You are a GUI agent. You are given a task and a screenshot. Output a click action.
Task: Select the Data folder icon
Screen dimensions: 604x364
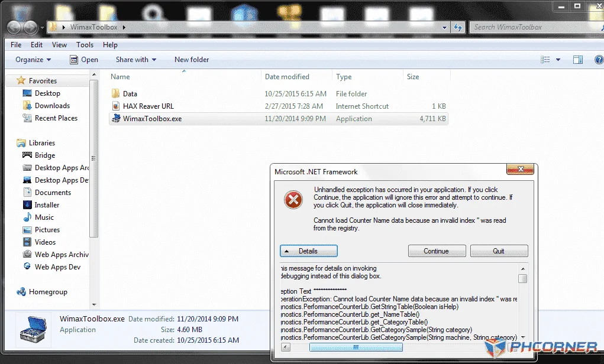pos(115,93)
